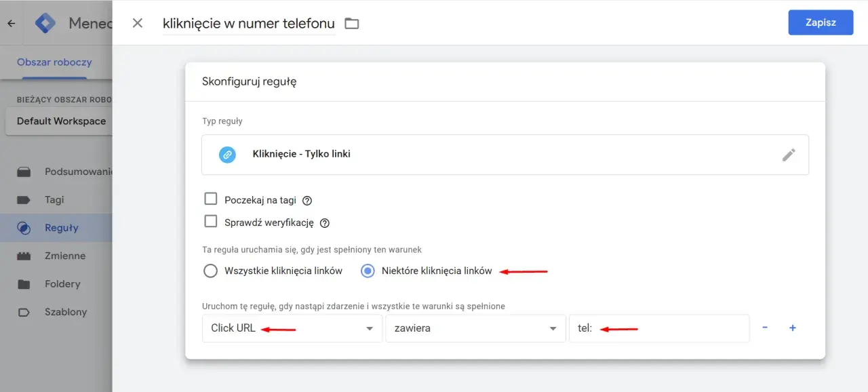
Task: Open the zawiera operator dropdown
Action: [x=475, y=328]
